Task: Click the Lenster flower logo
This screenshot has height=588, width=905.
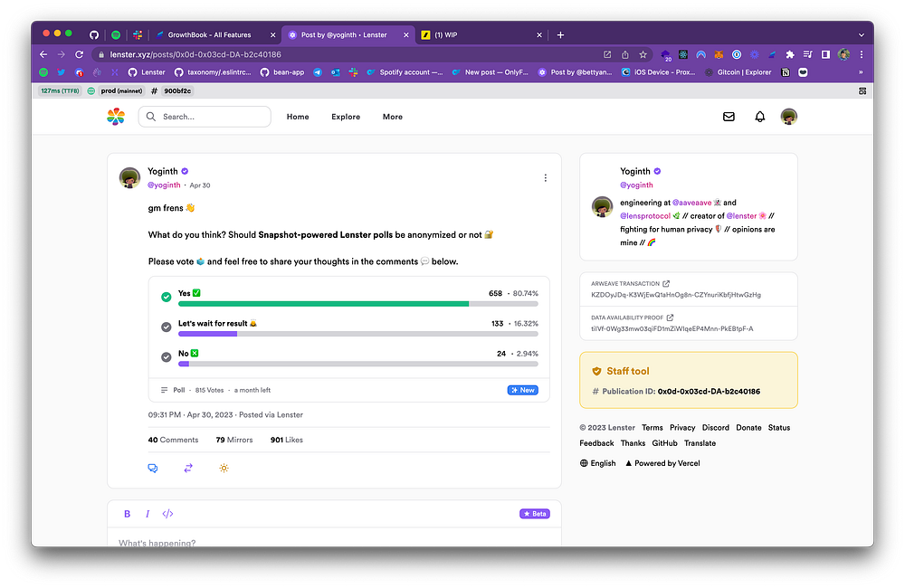Action: (116, 117)
